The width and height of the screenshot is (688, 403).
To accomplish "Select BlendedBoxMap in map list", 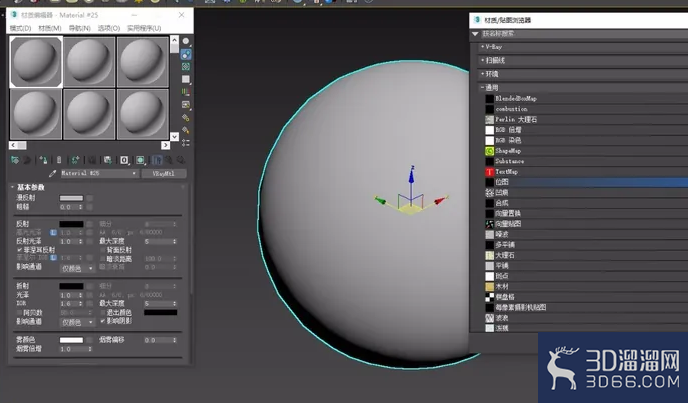I will tap(584, 98).
